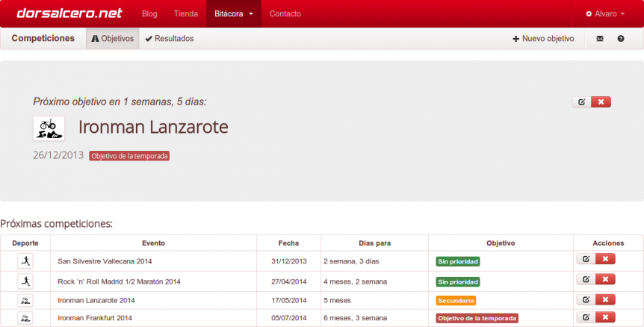Click the Evento column header
The width and height of the screenshot is (644, 327).
[x=154, y=243]
